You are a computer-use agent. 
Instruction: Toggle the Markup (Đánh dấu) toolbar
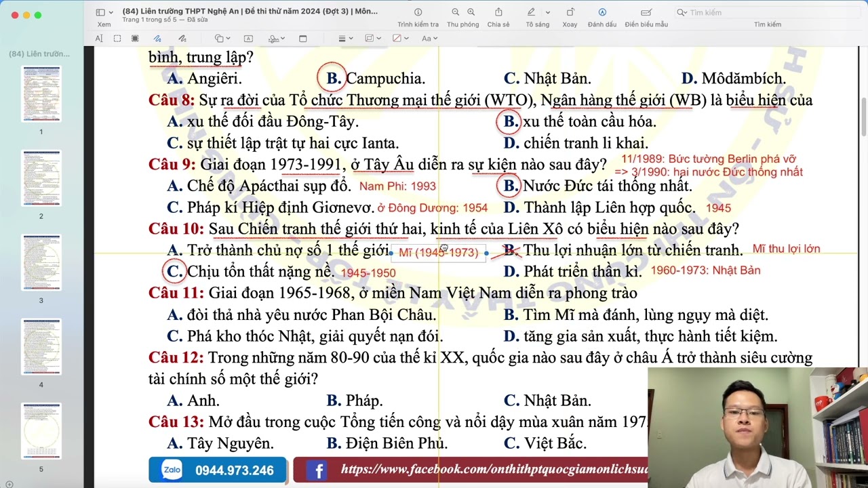click(602, 12)
